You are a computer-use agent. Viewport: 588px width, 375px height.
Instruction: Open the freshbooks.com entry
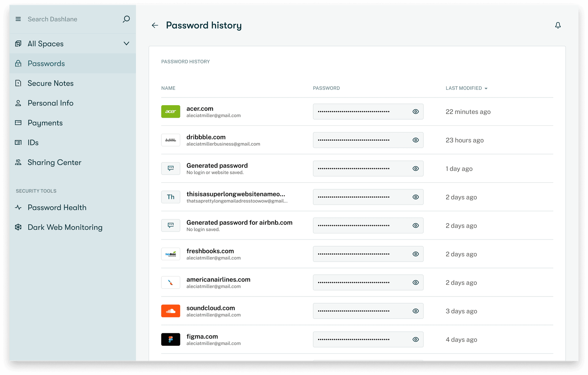click(x=210, y=251)
